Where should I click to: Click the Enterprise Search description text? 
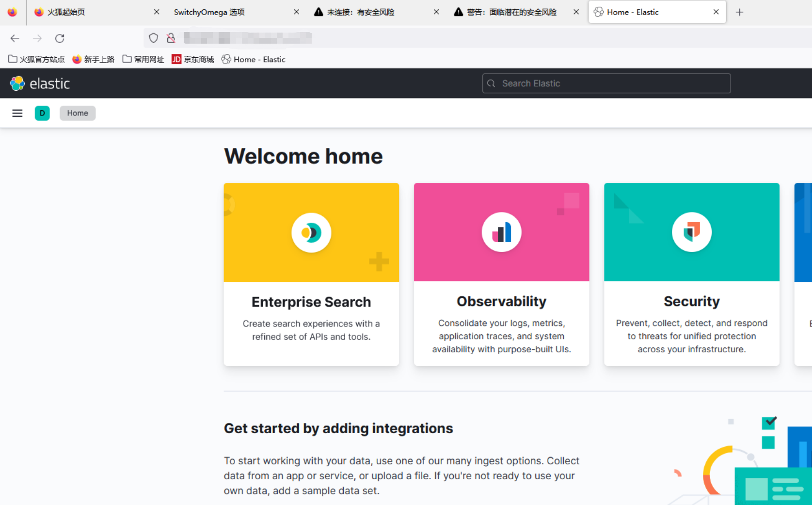click(311, 330)
